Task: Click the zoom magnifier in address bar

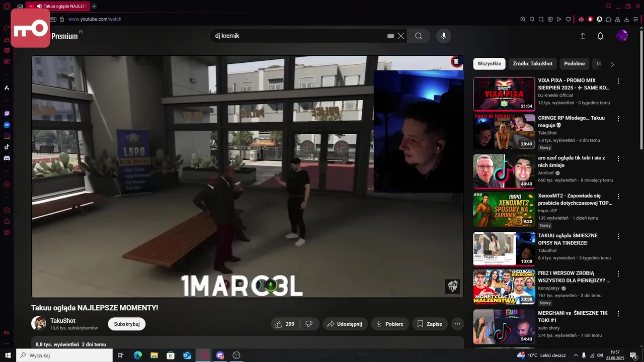Action: (523, 19)
